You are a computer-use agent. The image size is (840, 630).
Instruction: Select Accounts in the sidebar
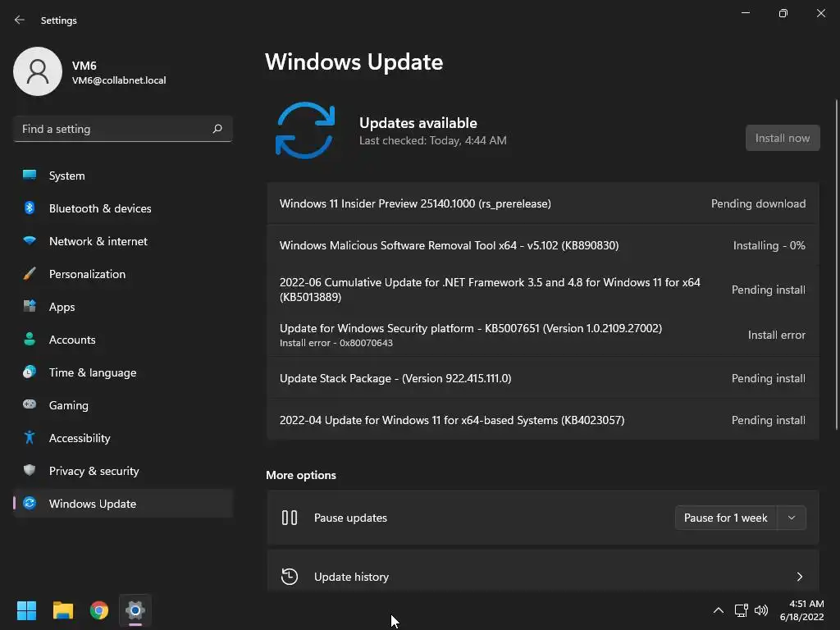123,340
